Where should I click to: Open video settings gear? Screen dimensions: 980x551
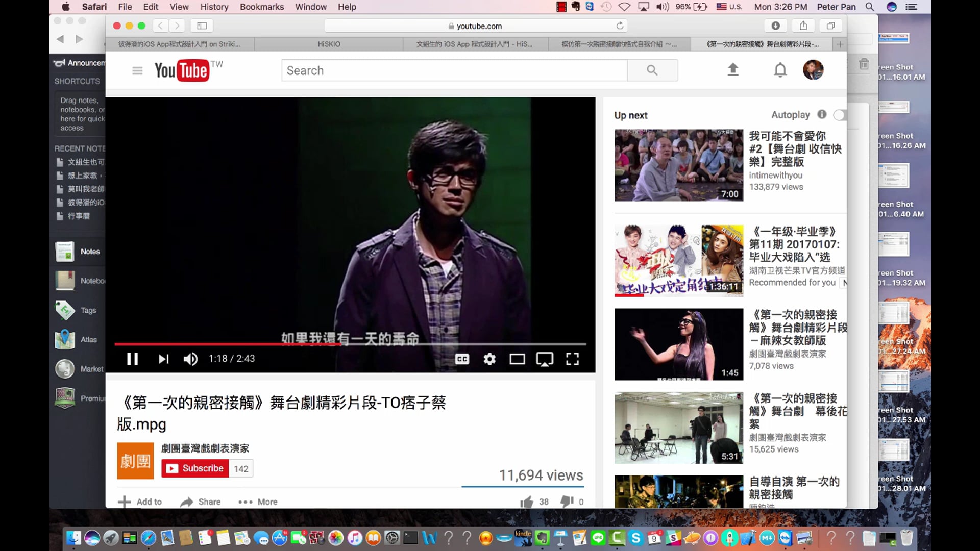pos(489,359)
